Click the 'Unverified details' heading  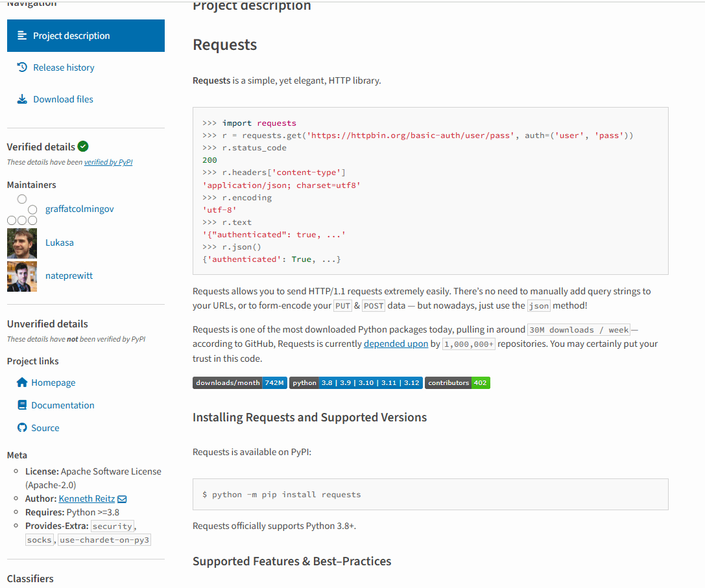[x=47, y=324]
